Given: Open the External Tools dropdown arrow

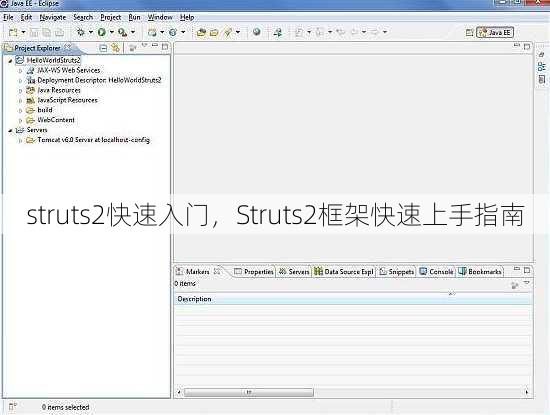Looking at the screenshot, I should click(x=133, y=32).
